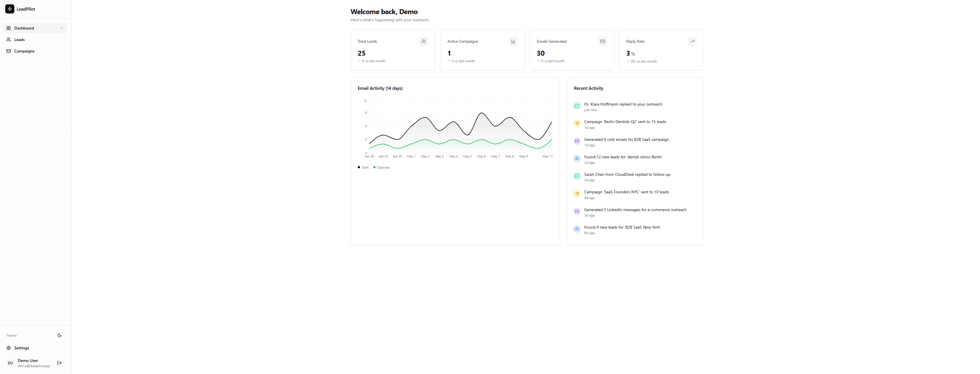Click the send icon beside Berlin Dentists Q2
980x374 pixels.
577,123
